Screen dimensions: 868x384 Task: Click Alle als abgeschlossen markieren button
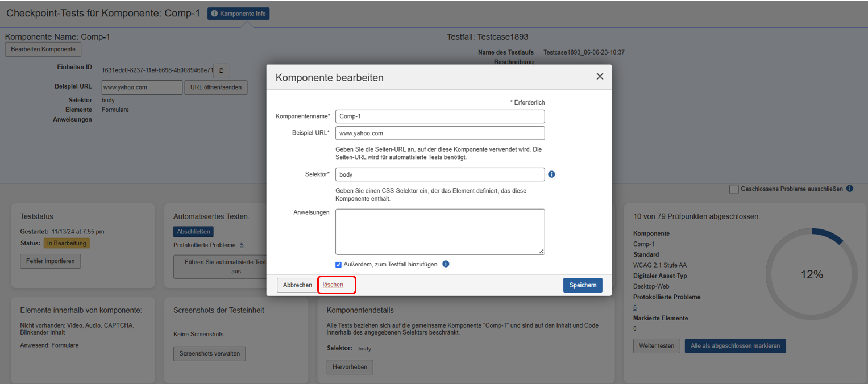coord(735,345)
